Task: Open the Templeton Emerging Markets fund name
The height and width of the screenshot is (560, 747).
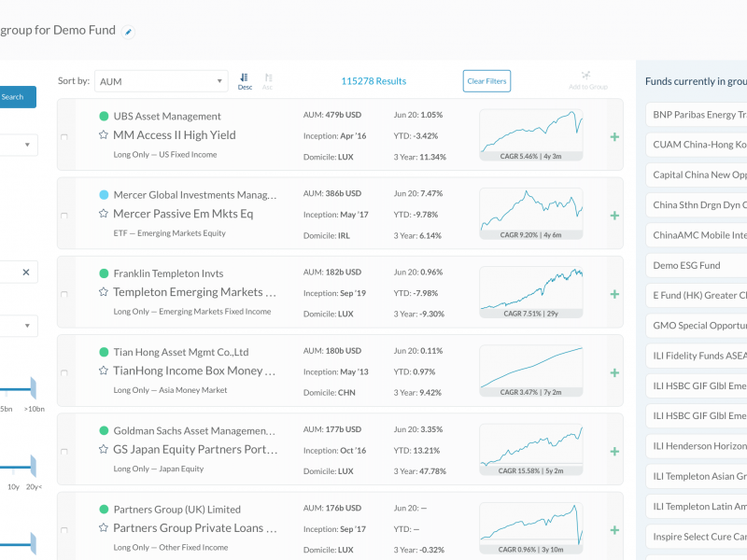Action: pyautogui.click(x=194, y=292)
